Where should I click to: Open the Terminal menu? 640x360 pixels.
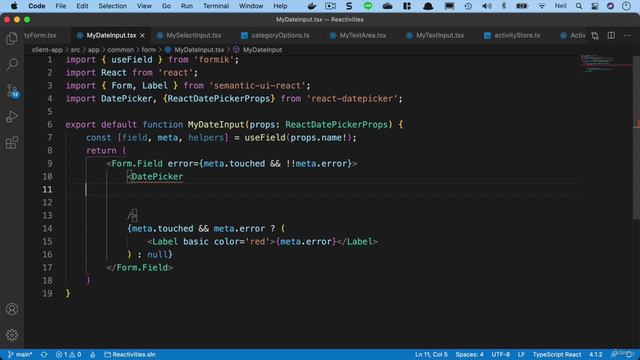point(216,6)
